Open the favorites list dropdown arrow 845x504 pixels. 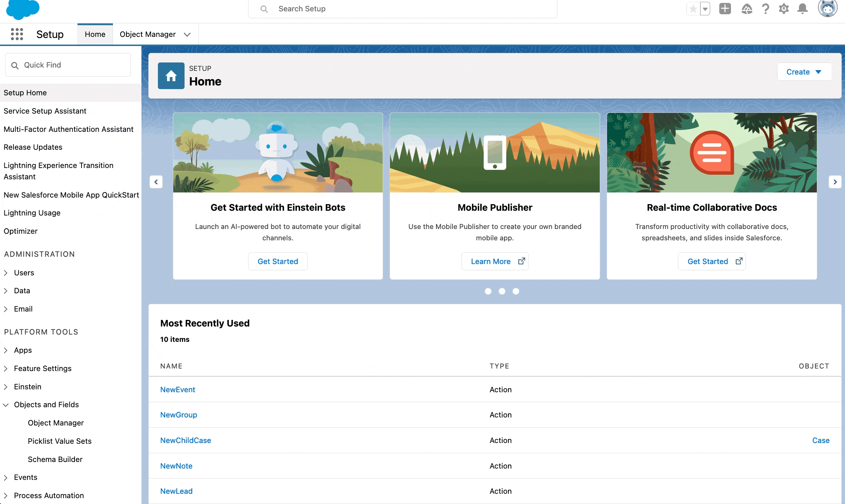704,8
